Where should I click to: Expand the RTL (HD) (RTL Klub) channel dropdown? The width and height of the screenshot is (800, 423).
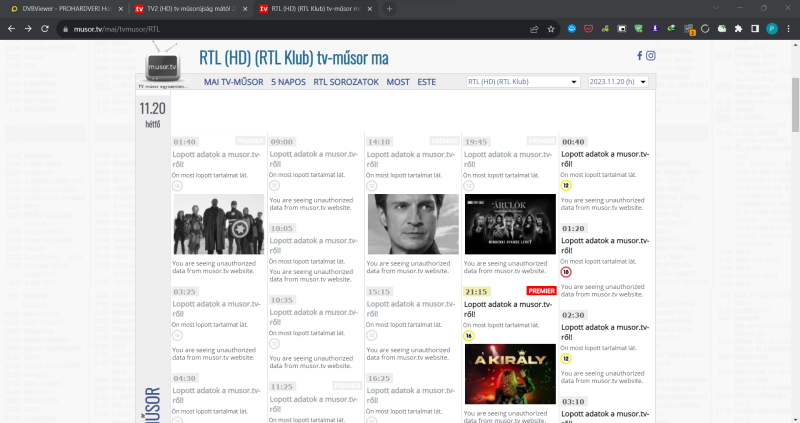pyautogui.click(x=523, y=82)
